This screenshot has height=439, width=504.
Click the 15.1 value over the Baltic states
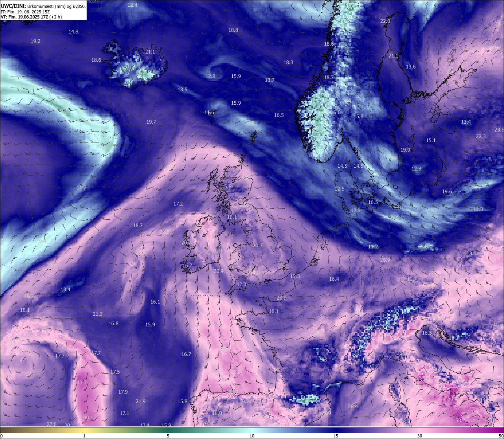coord(431,140)
